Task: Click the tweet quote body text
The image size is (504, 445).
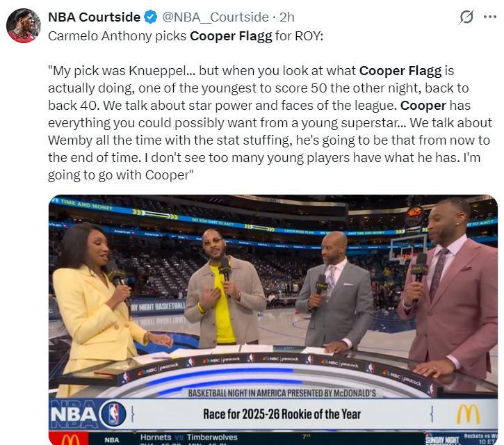Action: 269,123
